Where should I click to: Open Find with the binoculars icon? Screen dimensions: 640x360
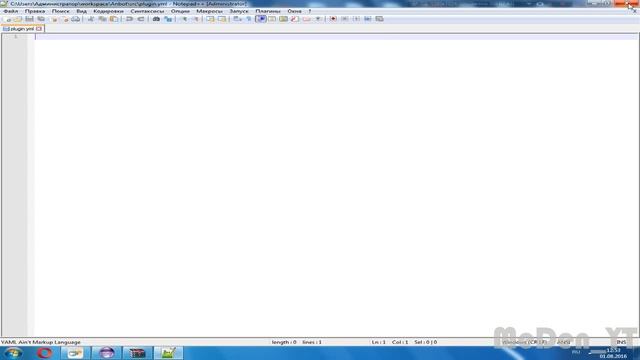click(156, 19)
